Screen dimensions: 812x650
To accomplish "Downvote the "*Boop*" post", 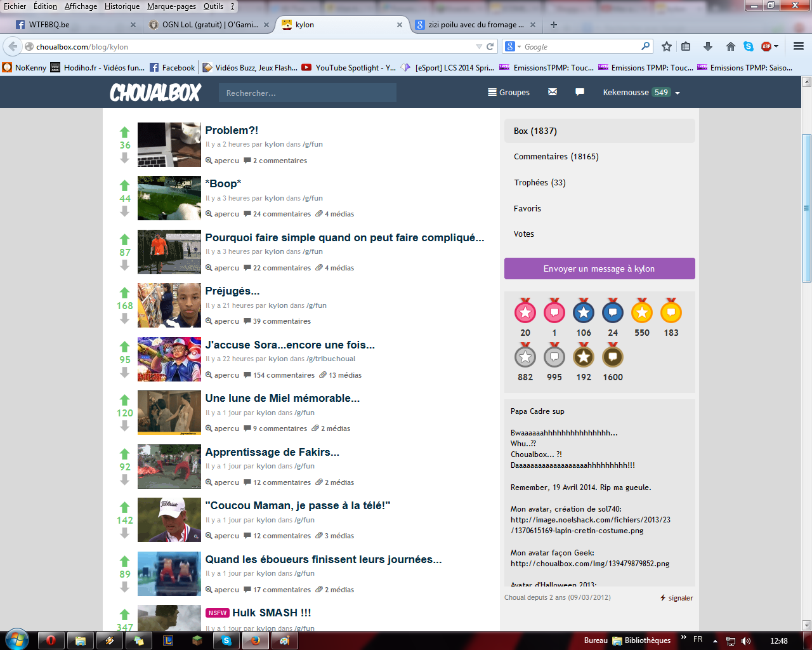I will 124,211.
